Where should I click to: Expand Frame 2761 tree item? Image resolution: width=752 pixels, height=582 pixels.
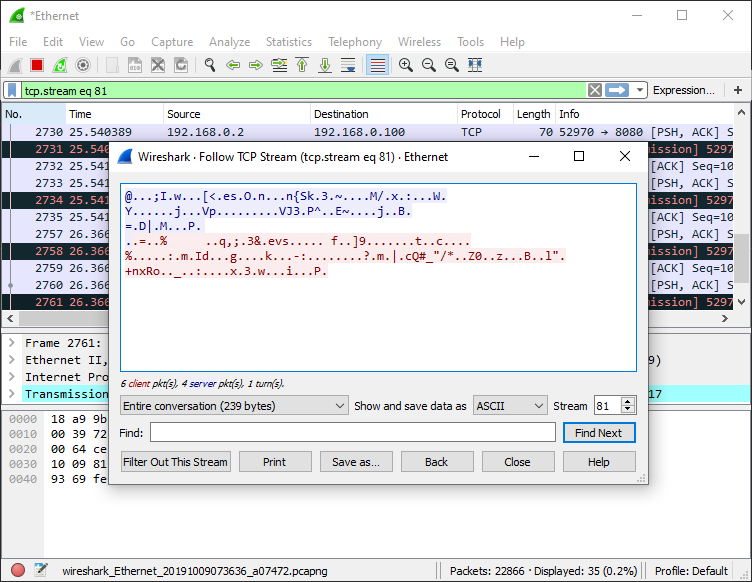pyautogui.click(x=12, y=343)
